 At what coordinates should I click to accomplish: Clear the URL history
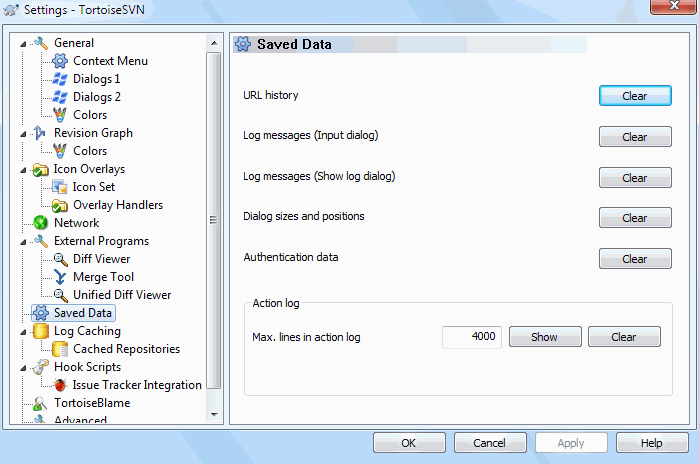[635, 96]
